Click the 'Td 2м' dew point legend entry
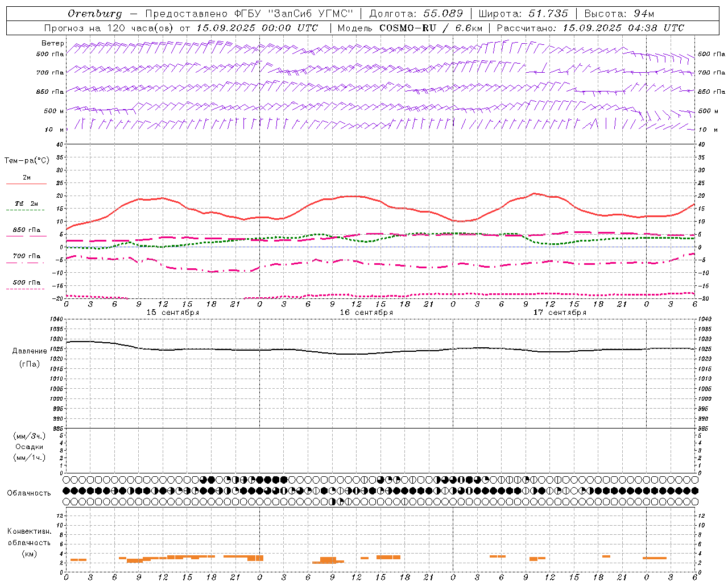 click(x=26, y=203)
